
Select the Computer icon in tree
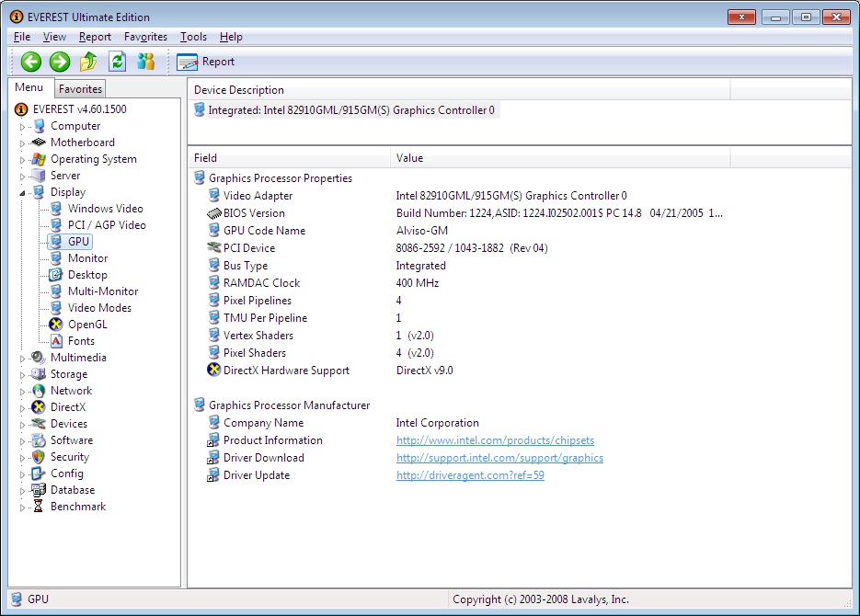tap(39, 126)
